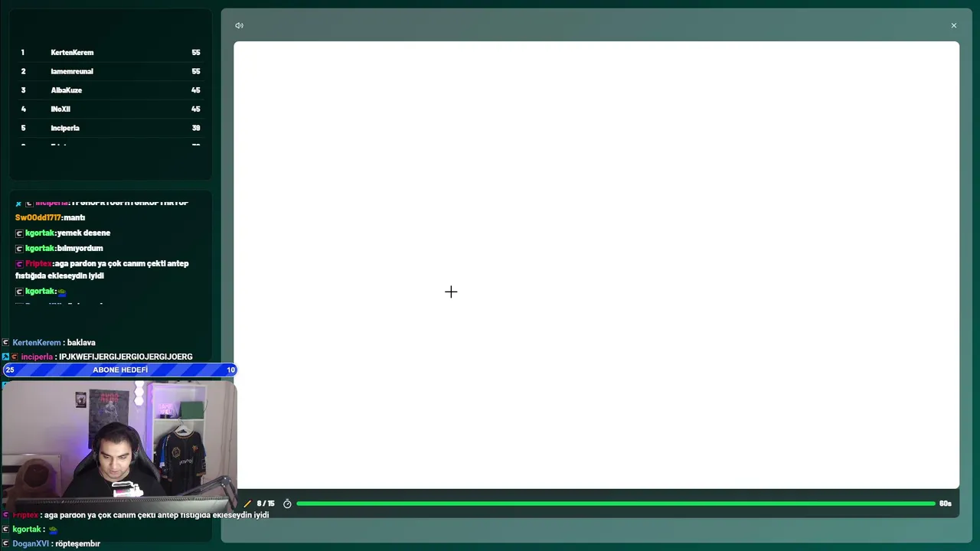
Task: Click kgortak in 'bilmiyordum' message
Action: tap(40, 248)
